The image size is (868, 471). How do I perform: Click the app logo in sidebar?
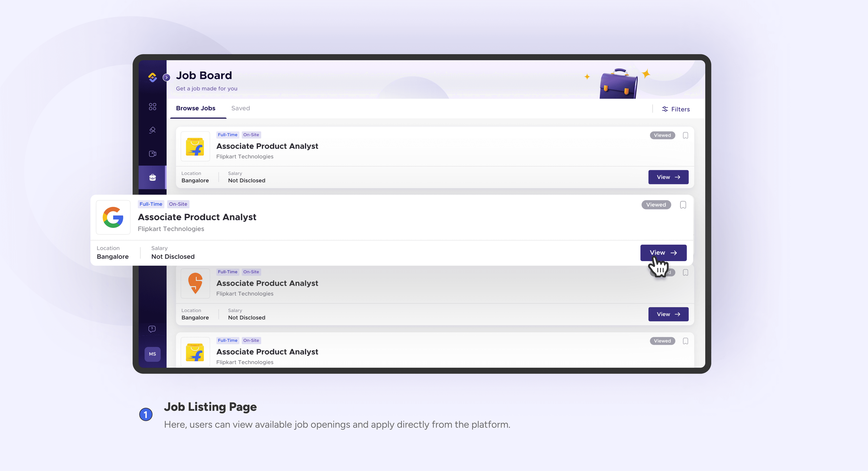click(x=152, y=77)
